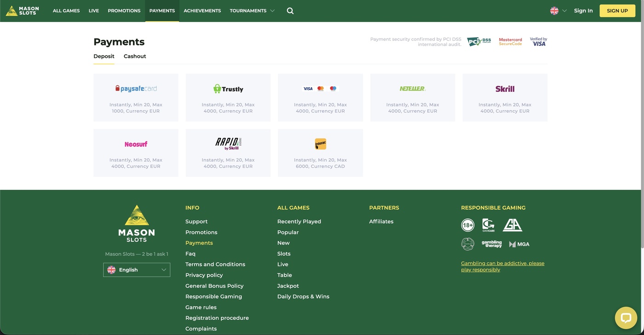
Task: Select the Visa Mastercard Maestro card option
Action: coord(320,97)
